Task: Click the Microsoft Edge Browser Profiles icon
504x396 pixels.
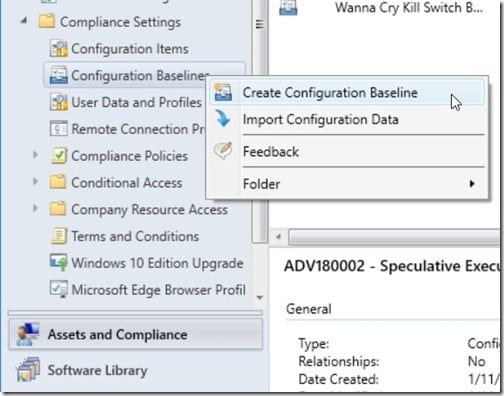Action: point(59,289)
